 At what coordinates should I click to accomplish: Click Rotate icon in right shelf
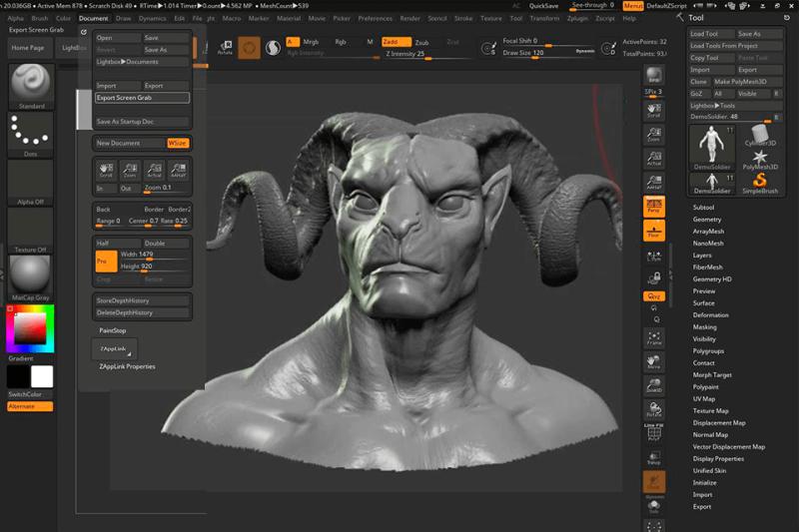(x=654, y=410)
